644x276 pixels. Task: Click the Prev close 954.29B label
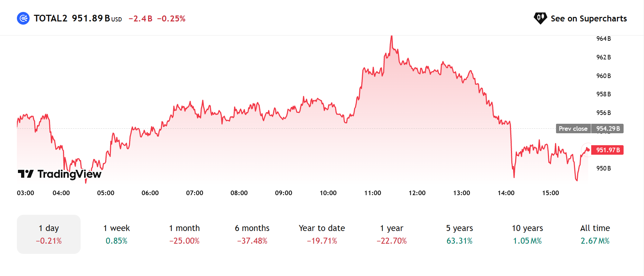click(x=589, y=129)
